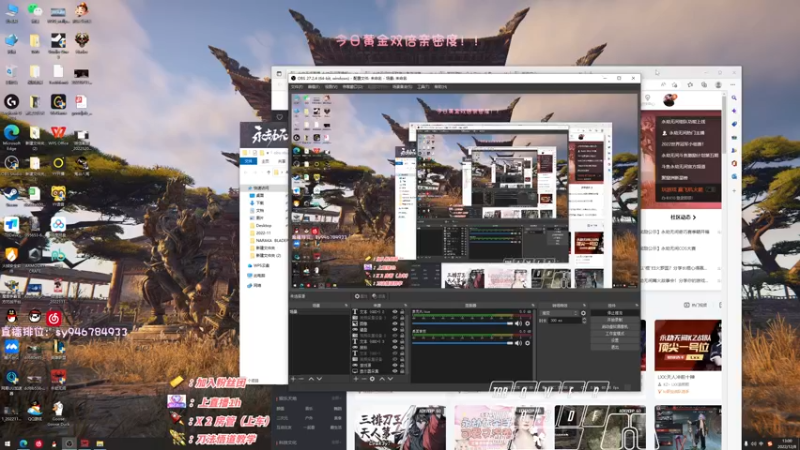Screen dimensions: 800x450
Task: Launch Steam from the desktop
Action: (11, 195)
